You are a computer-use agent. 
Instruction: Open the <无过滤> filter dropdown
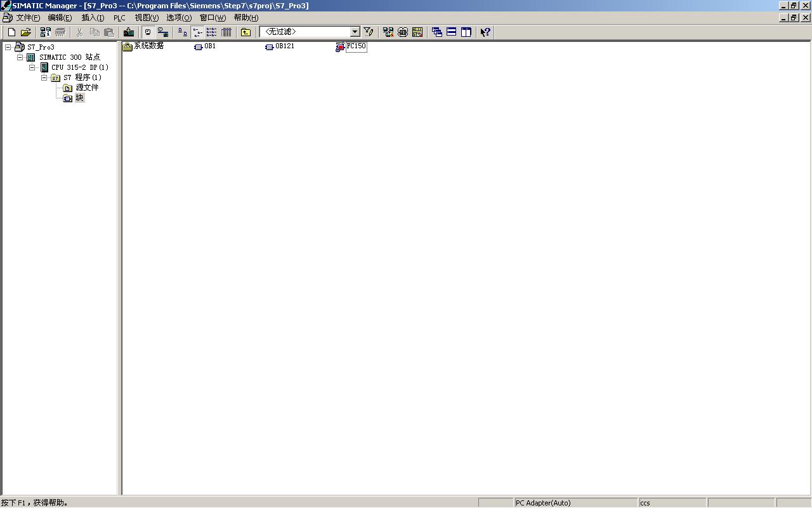point(355,32)
